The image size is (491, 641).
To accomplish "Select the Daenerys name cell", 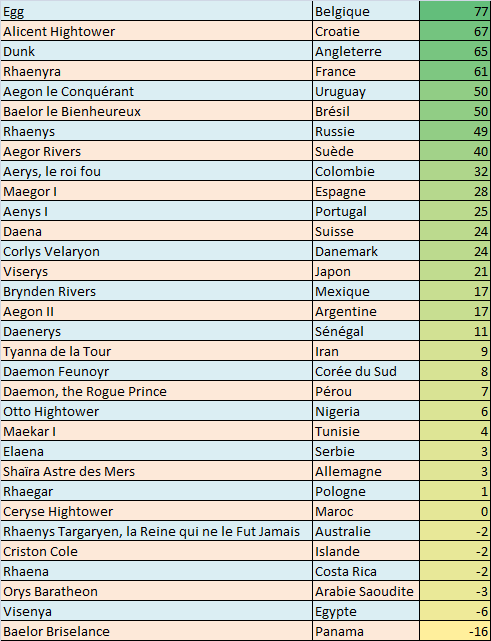I will (157, 332).
